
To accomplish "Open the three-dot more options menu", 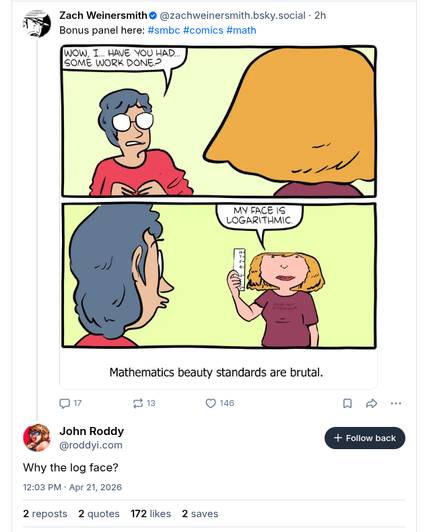I will click(x=396, y=403).
